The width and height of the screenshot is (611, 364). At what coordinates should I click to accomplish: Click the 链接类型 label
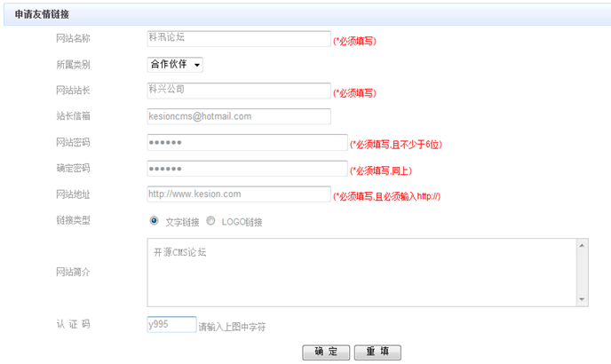point(73,220)
